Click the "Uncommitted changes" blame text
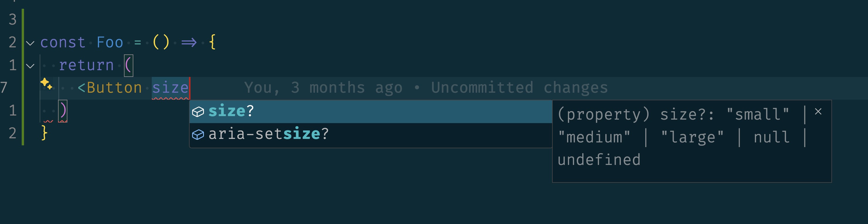The width and height of the screenshot is (868, 224). (519, 88)
